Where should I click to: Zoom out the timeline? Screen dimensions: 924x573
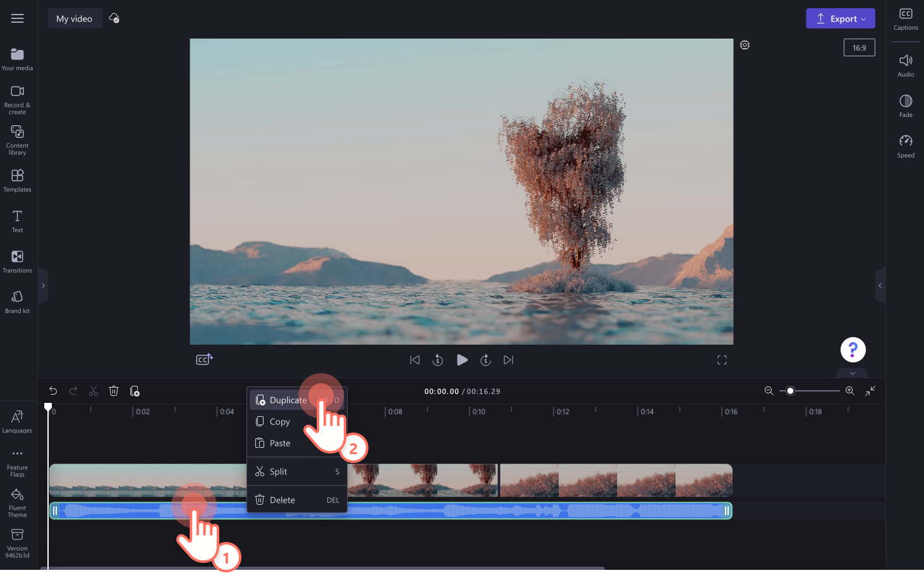tap(769, 391)
